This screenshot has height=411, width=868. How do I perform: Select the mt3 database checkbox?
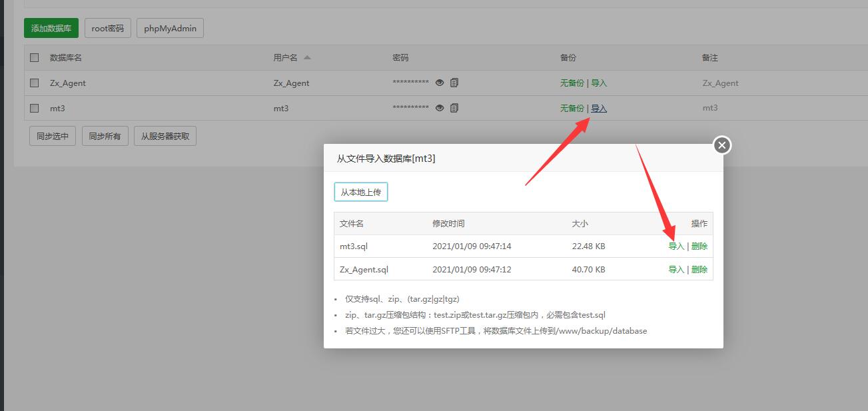35,108
